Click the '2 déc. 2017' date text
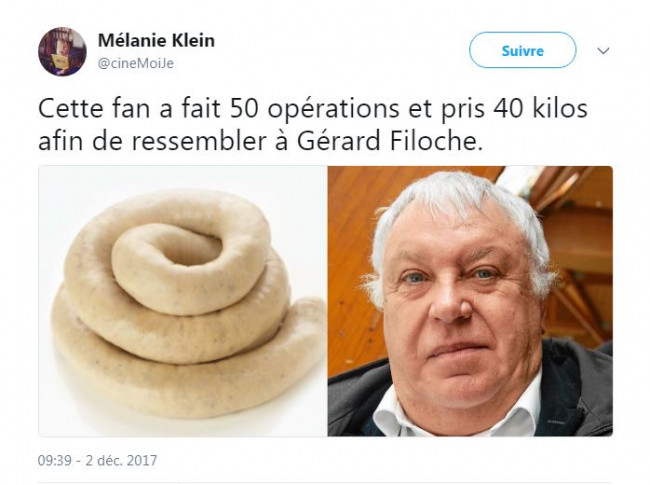This screenshot has width=650, height=485. (x=121, y=461)
